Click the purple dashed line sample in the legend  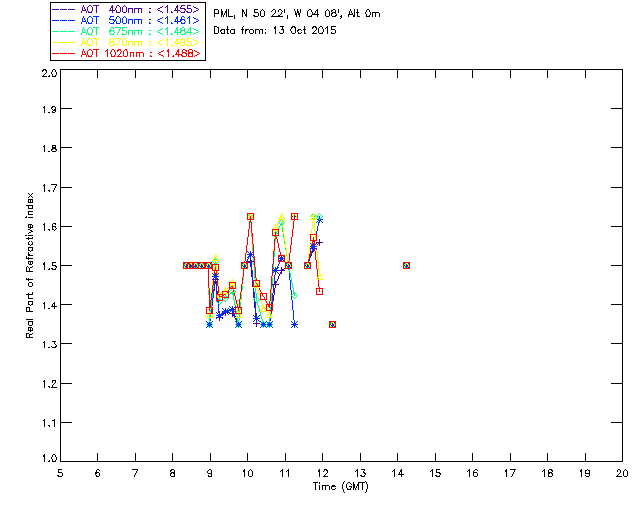[64, 9]
